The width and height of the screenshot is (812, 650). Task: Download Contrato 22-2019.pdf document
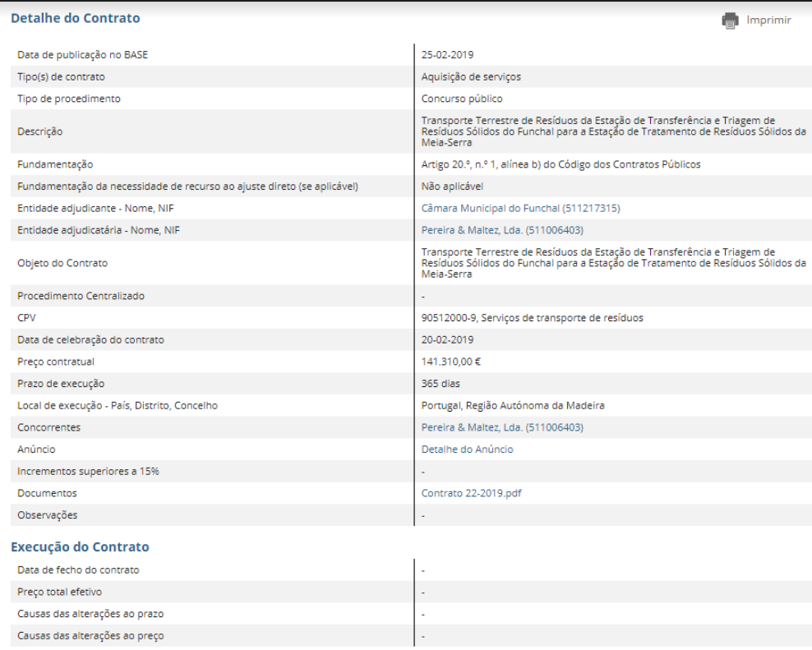[472, 493]
